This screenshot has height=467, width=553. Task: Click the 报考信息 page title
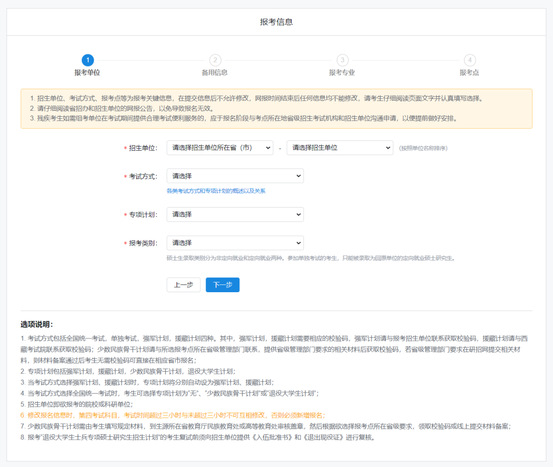pyautogui.click(x=276, y=22)
